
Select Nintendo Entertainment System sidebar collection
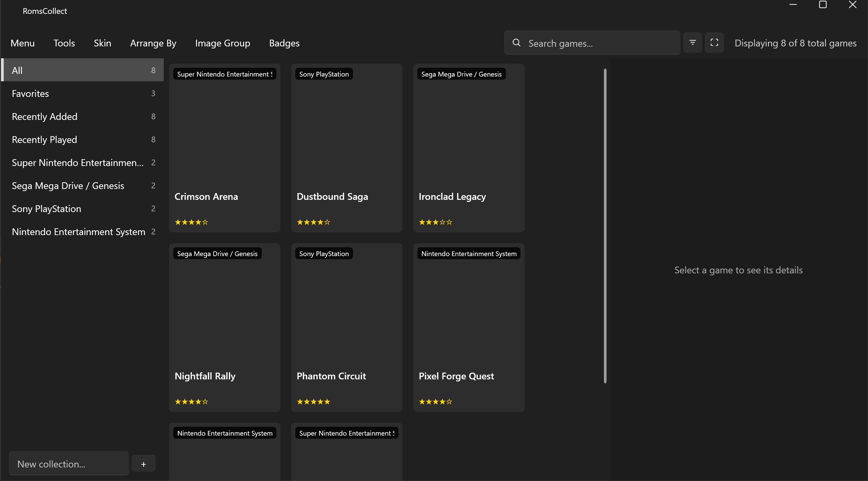[x=82, y=232]
